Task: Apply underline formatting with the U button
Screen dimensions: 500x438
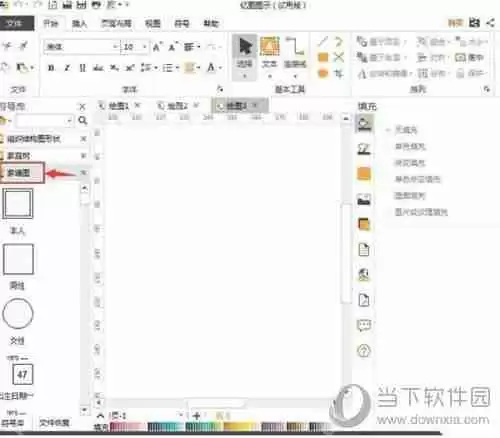Action: click(83, 68)
